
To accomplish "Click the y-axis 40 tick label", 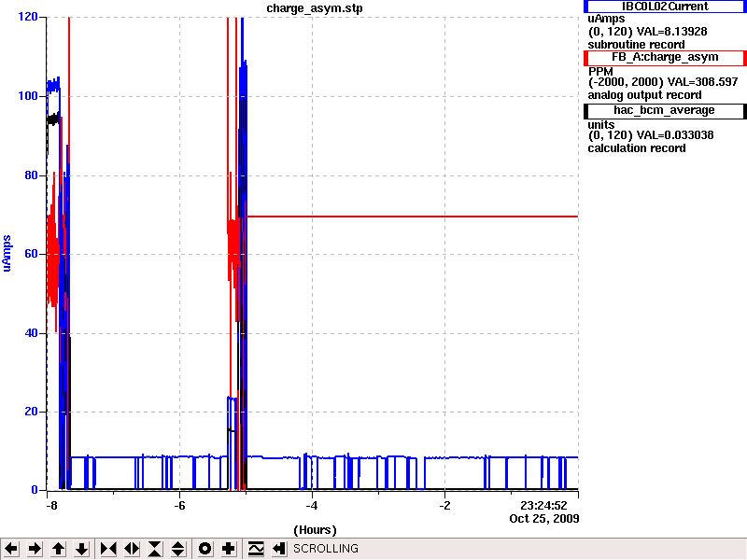I will (31, 333).
